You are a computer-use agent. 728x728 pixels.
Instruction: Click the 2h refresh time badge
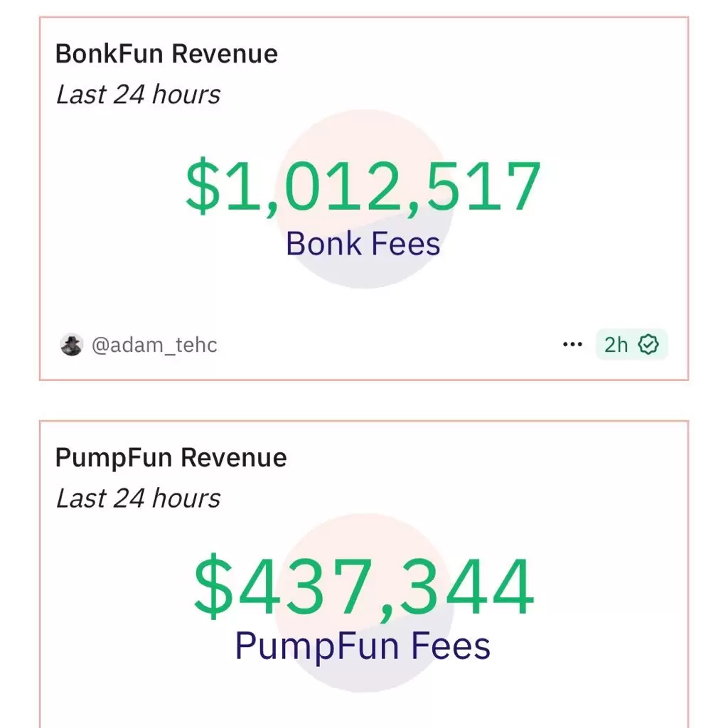coord(631,345)
